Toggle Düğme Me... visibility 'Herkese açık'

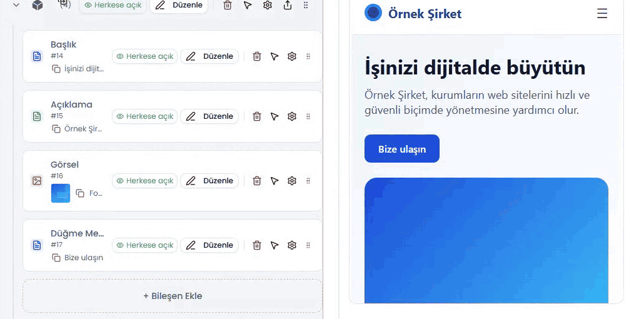click(x=144, y=245)
